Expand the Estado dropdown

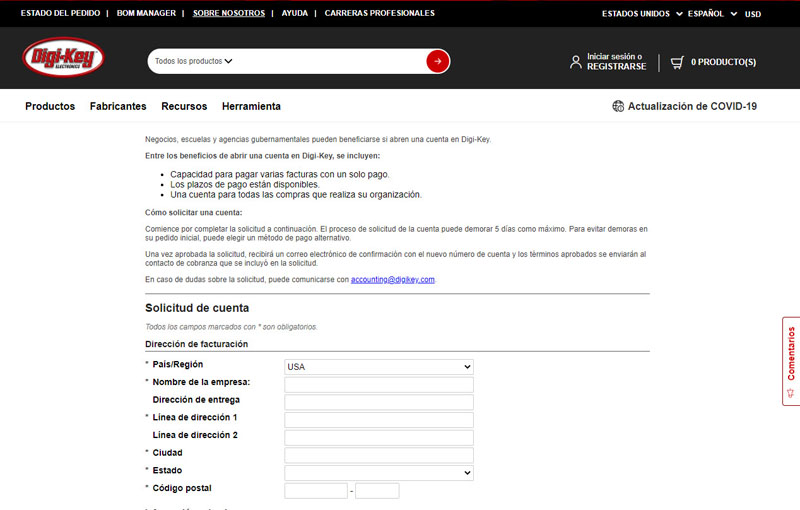click(378, 472)
